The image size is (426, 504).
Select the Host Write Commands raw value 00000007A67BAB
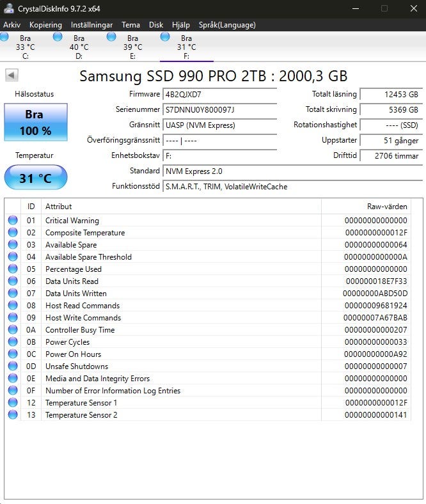(x=375, y=318)
